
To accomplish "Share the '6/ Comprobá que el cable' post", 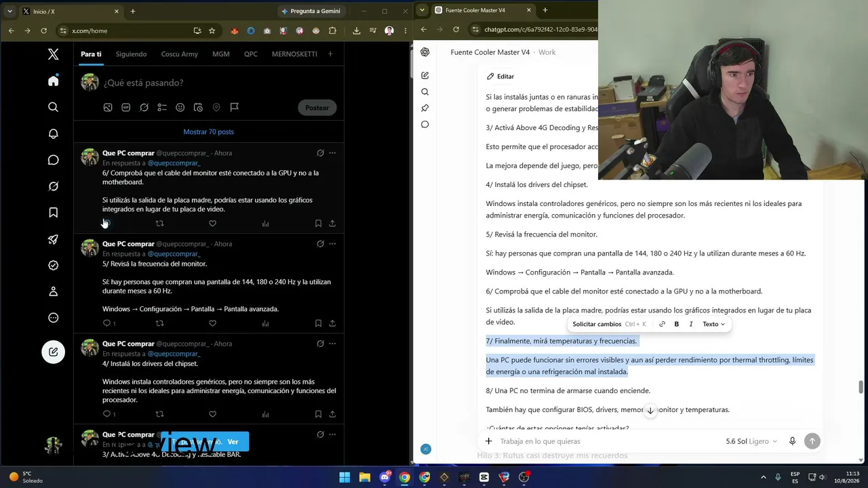I will [x=332, y=224].
